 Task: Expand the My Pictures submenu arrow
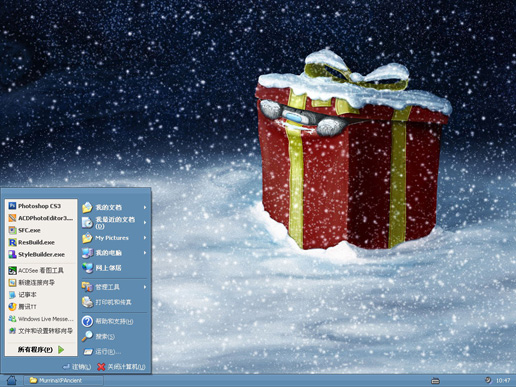tap(145, 238)
